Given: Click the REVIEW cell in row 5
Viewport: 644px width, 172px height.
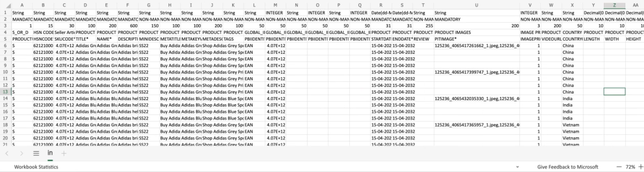Looking at the screenshot, I should [423, 39].
